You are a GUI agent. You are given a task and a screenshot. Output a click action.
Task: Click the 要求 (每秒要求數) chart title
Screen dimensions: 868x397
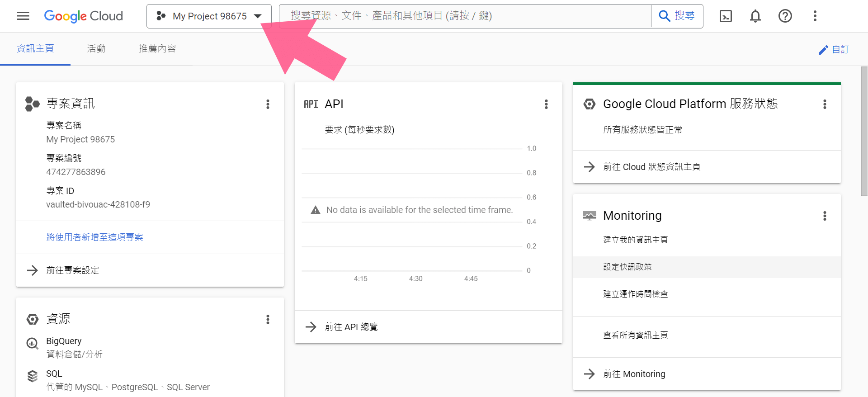(x=359, y=130)
